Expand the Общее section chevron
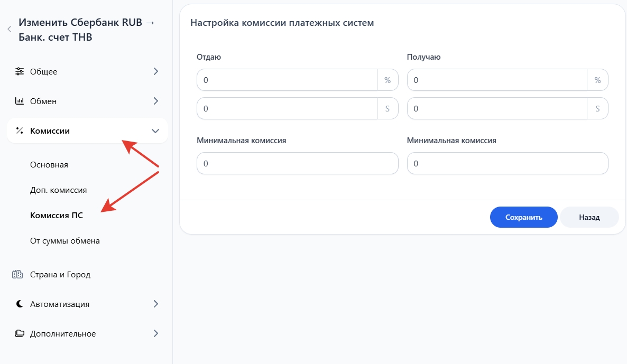Screen dimensions: 627x364 click(155, 71)
